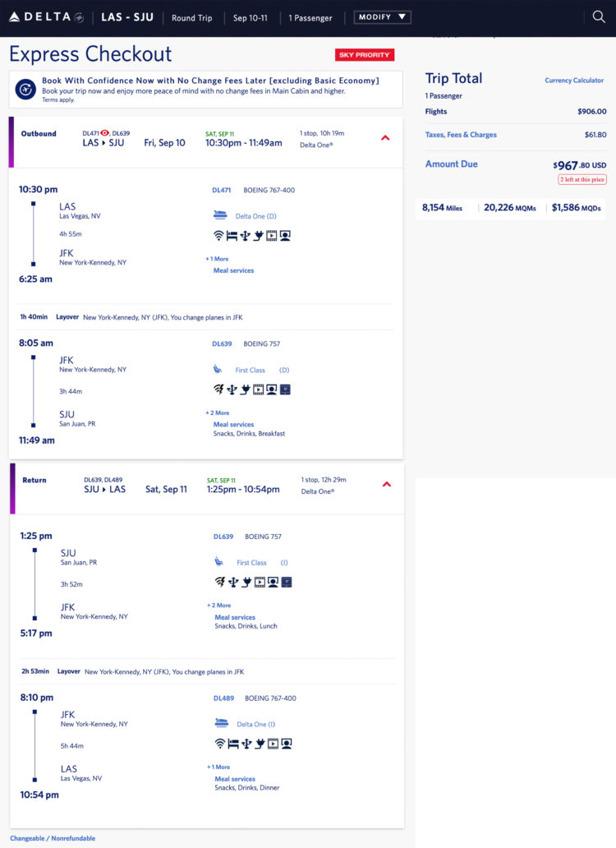The height and width of the screenshot is (848, 616).
Task: Open the MODIFY dropdown in the header
Action: click(382, 16)
